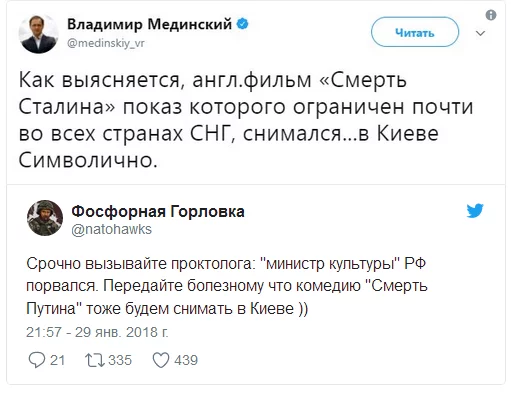The height and width of the screenshot is (393, 511).
Task: Click the Читать follow button
Action: 415,32
